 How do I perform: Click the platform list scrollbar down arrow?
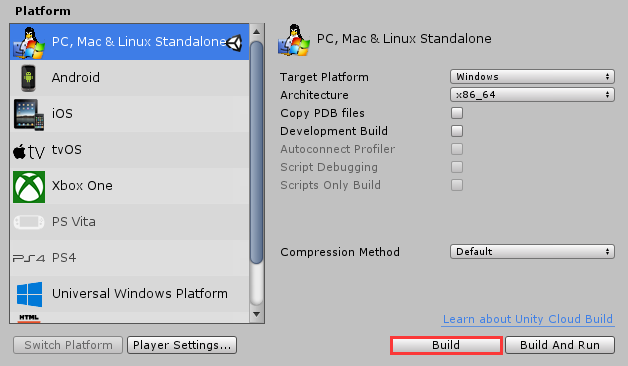pos(256,314)
